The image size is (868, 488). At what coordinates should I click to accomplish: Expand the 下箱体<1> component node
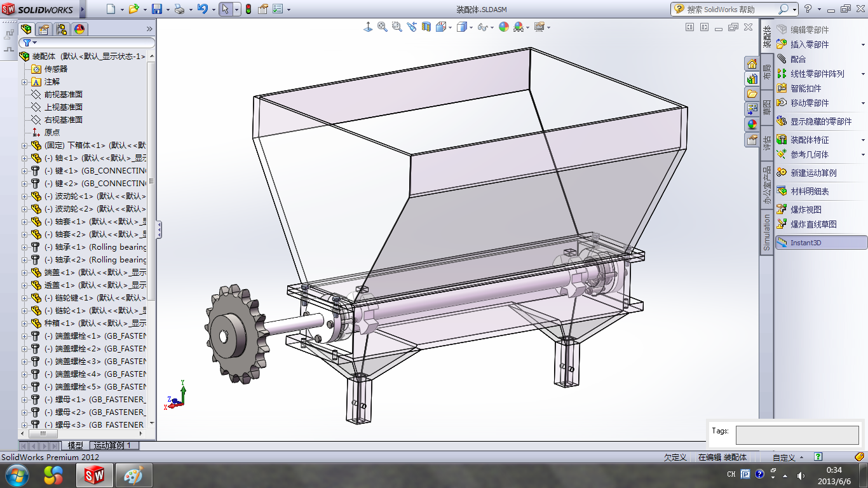coord(25,146)
